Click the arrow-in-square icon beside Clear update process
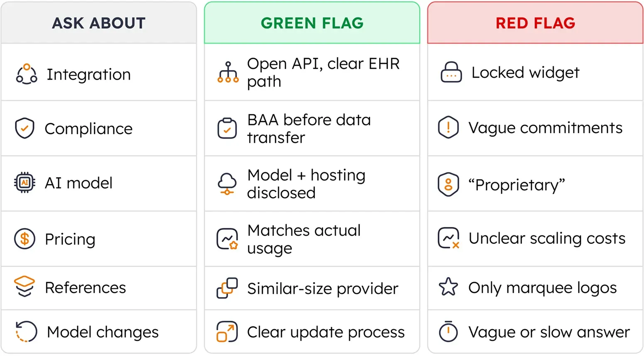Viewport: 644px width, 356px height. (x=227, y=332)
